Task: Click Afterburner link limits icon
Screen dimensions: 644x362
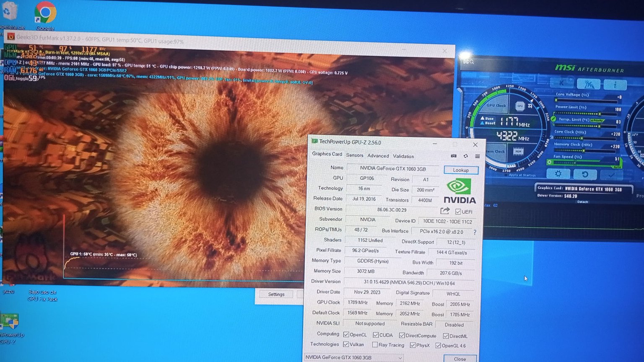Action: click(553, 119)
